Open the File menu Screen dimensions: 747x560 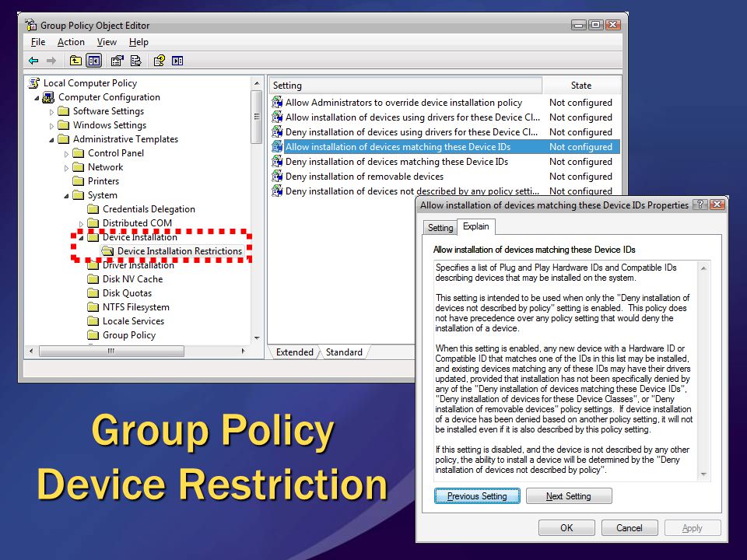pyautogui.click(x=38, y=42)
